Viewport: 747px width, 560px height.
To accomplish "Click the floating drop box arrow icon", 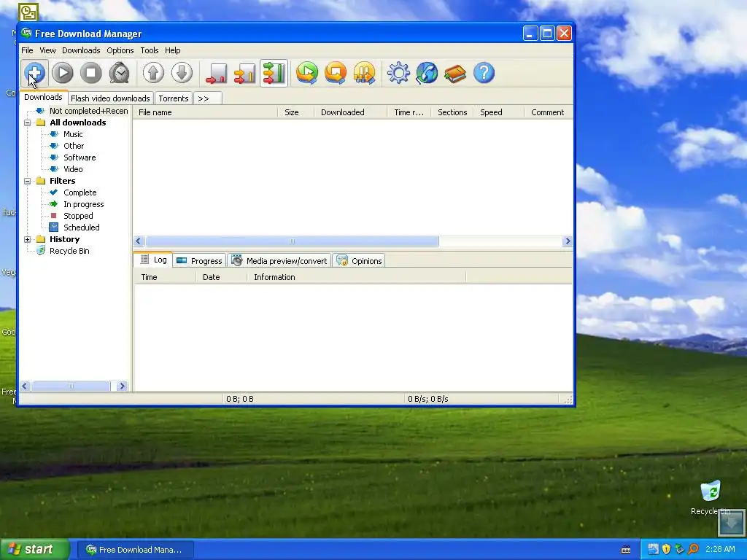I will click(x=731, y=523).
